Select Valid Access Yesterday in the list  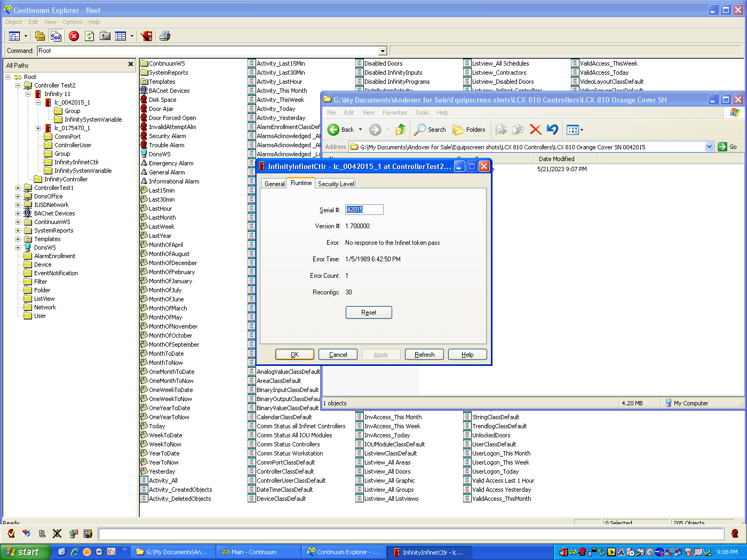click(502, 490)
